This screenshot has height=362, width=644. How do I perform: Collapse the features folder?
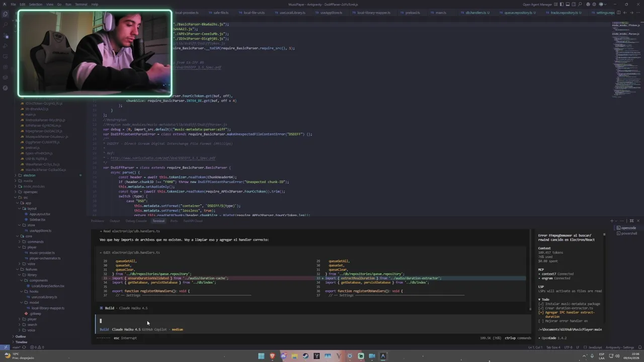(31, 269)
